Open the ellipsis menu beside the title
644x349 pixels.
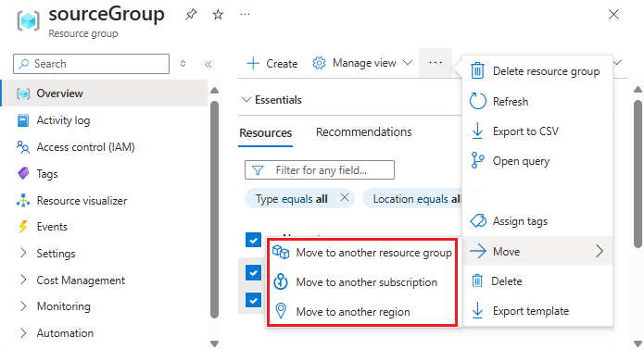coord(245,15)
